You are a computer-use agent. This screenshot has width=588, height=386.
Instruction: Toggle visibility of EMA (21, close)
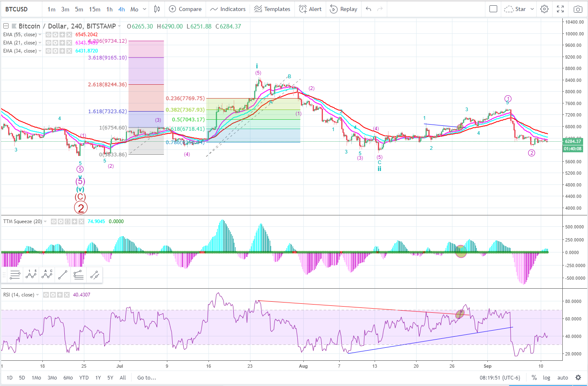[x=48, y=43]
